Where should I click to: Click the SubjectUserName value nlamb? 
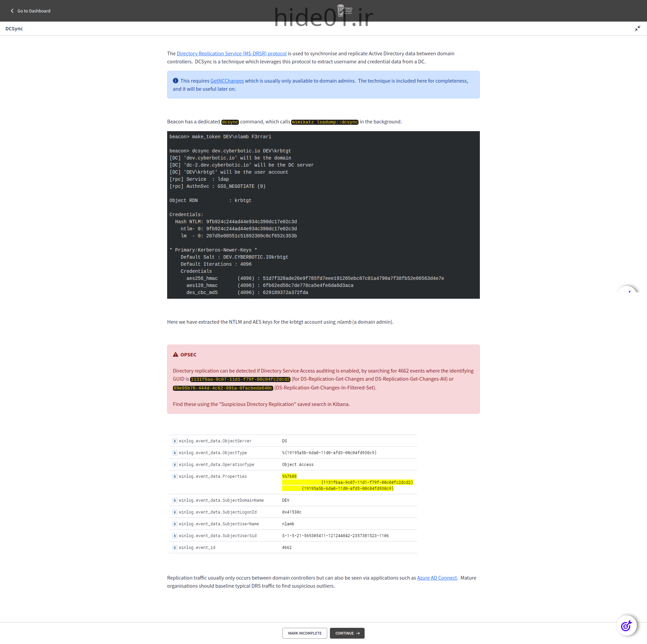288,524
